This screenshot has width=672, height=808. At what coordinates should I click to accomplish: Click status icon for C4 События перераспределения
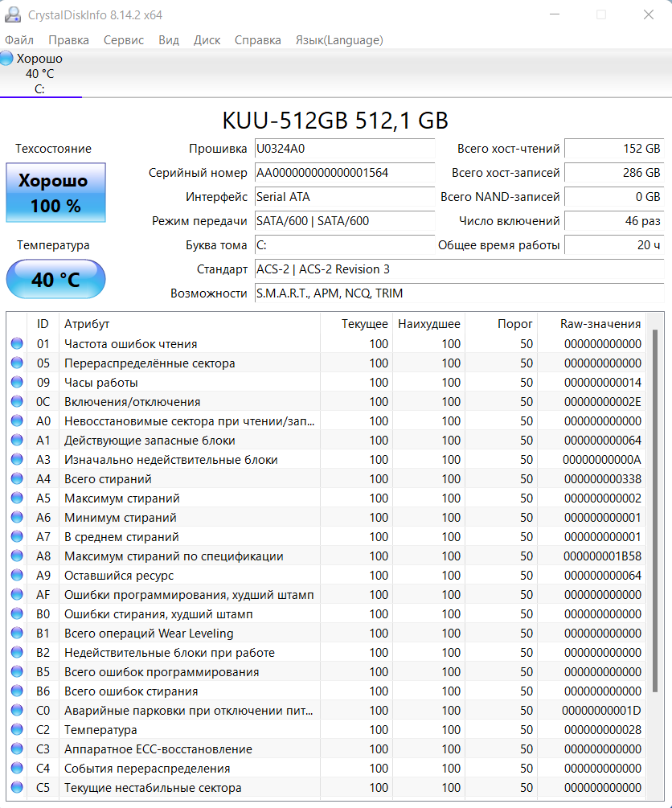tap(17, 768)
